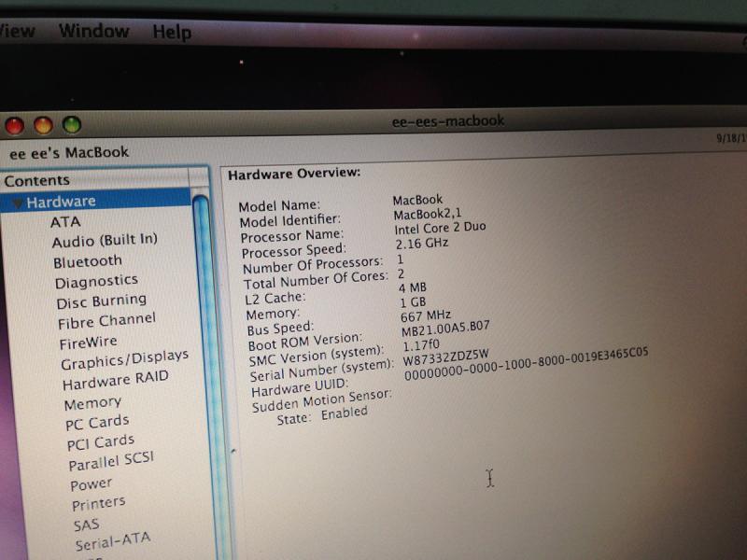Select Diagnostics in the sidebar
The height and width of the screenshot is (560, 747).
[96, 282]
